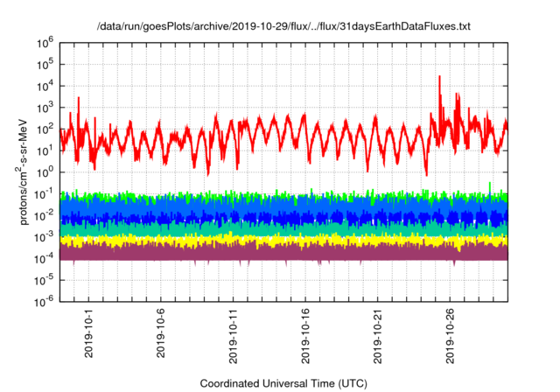Click the 10^2 y-axis tick label
This screenshot has width=560, height=392.
(x=45, y=129)
